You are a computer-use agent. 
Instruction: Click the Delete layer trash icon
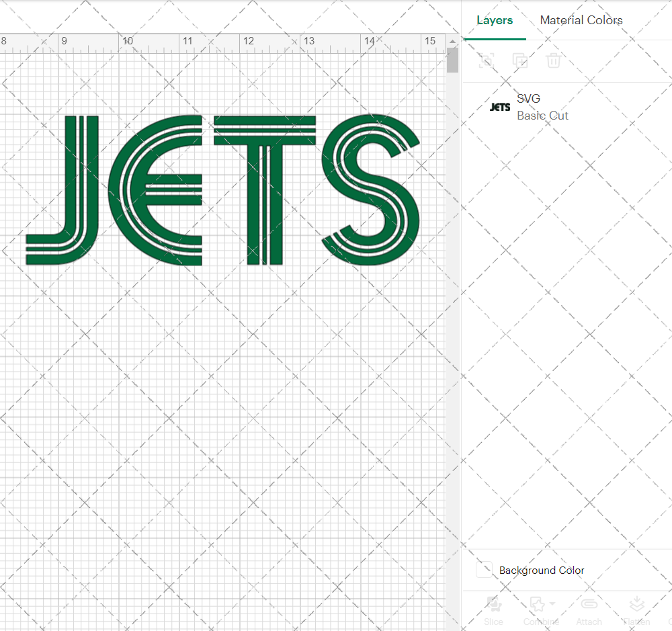(x=553, y=60)
